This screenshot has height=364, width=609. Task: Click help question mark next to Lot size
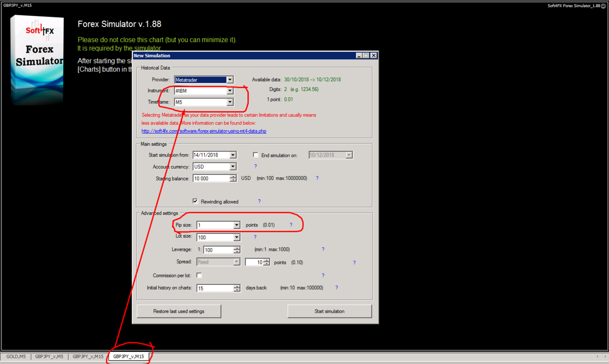[x=255, y=237]
